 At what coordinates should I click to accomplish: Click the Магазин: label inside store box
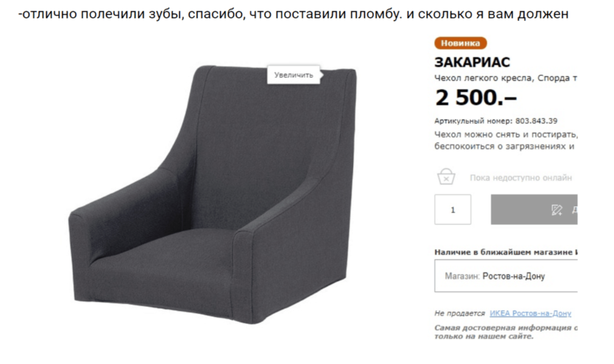[462, 276]
